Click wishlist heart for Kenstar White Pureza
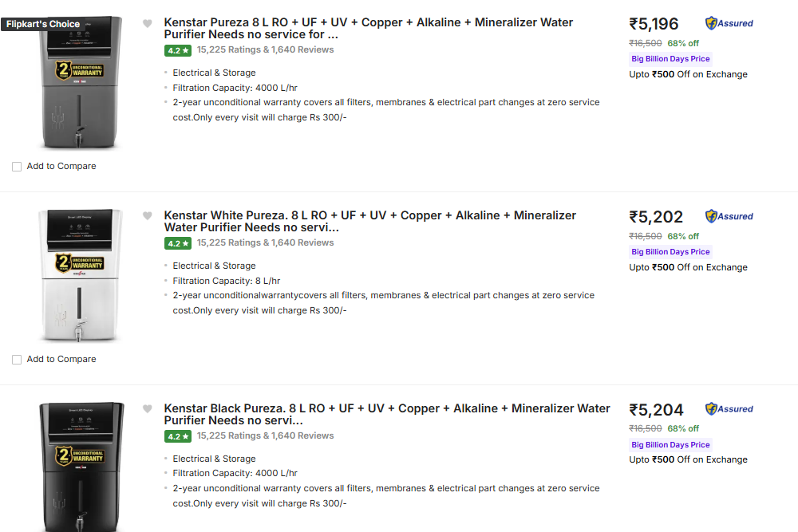The width and height of the screenshot is (798, 532). (147, 216)
